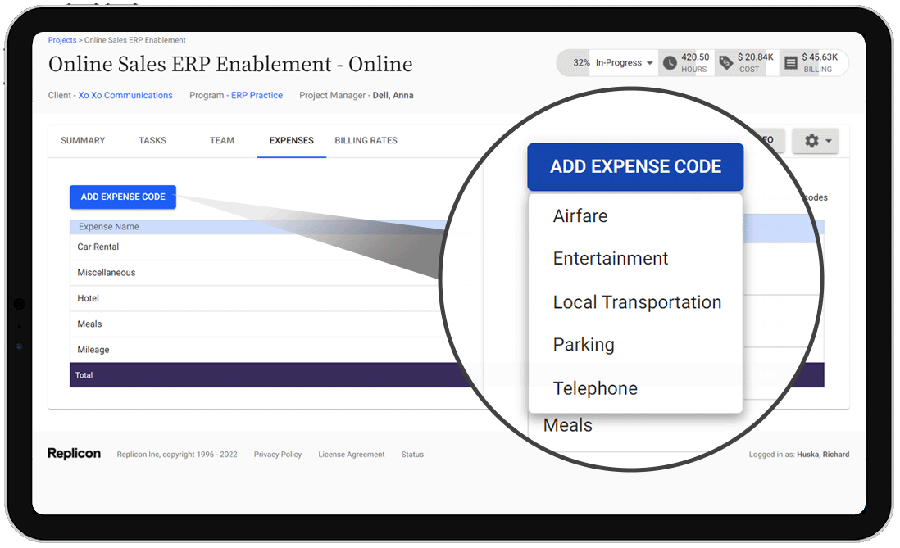Click the 32% progress value

pos(581,63)
